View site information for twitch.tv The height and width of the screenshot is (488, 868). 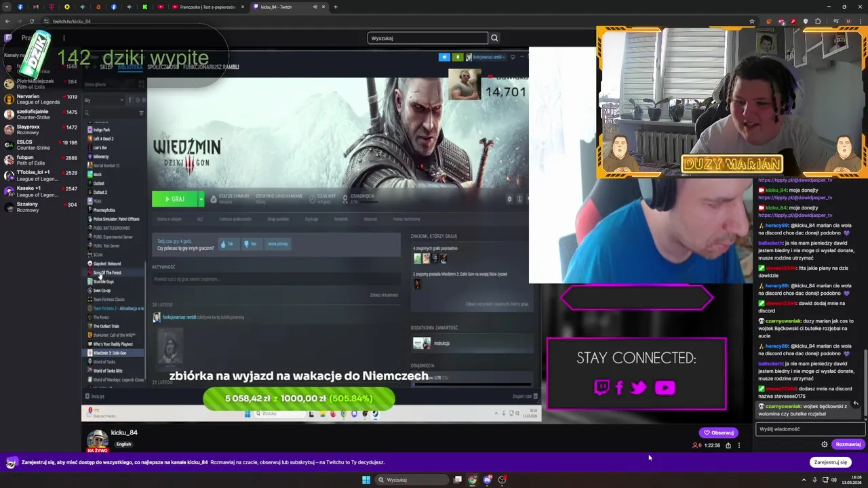(x=46, y=21)
